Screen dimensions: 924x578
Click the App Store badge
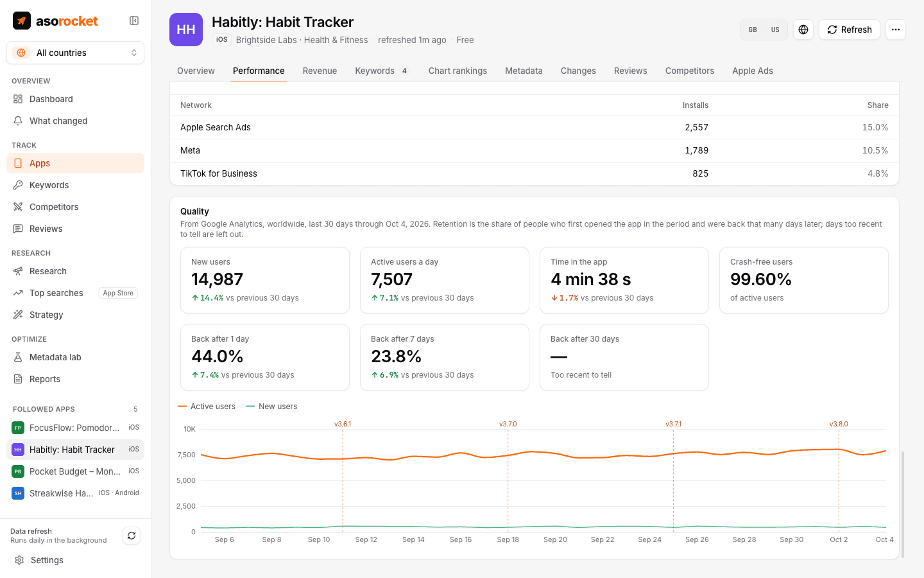[118, 293]
